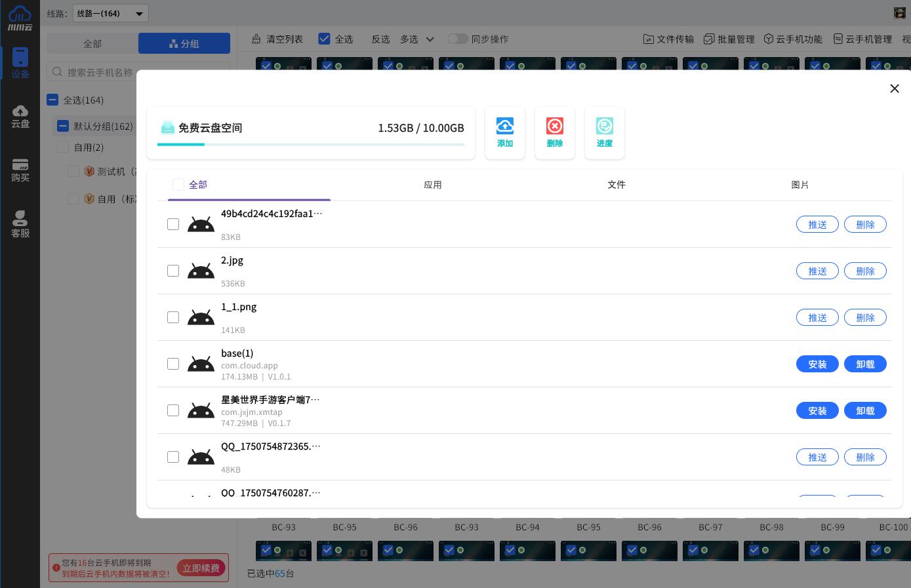Check the base(1) app checkbox
Screen dimensions: 911x588
(173, 364)
